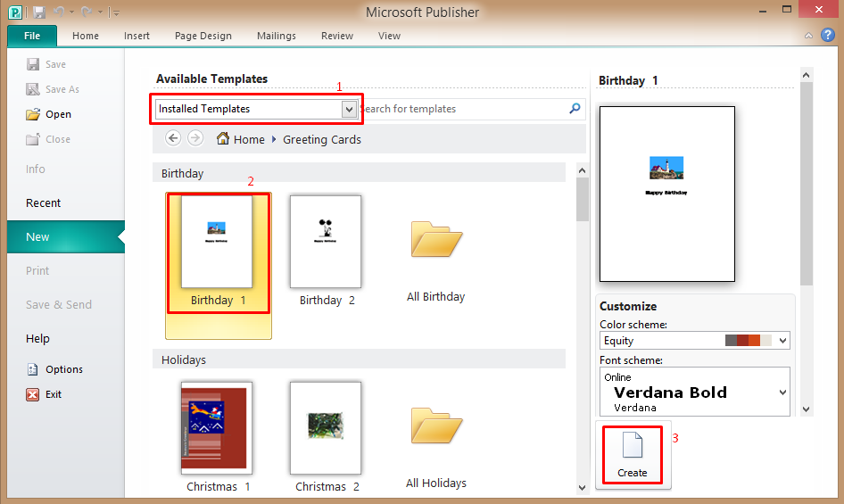Image resolution: width=844 pixels, height=504 pixels.
Task: Click the template list scroll down arrow
Action: tap(582, 488)
